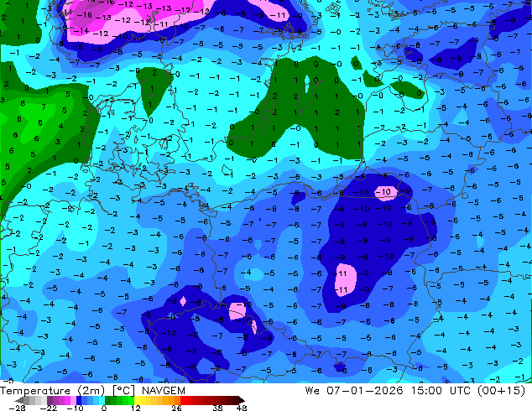
Task: Click the "-28" legend label
Action: coord(17,408)
